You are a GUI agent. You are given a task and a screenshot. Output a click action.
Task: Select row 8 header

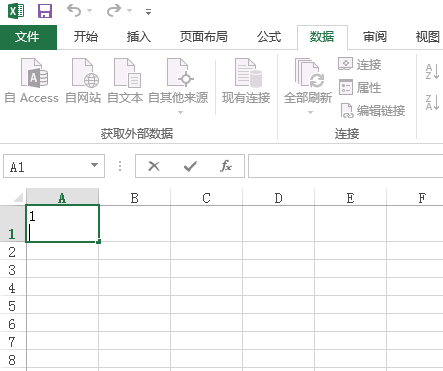[13, 359]
